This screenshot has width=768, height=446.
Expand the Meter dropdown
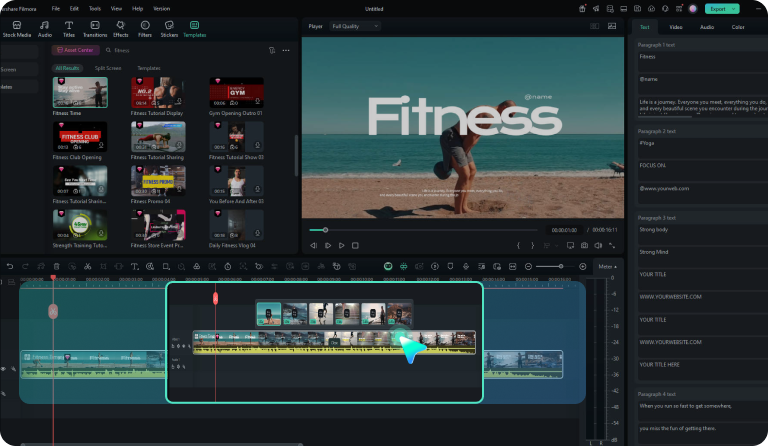(608, 266)
